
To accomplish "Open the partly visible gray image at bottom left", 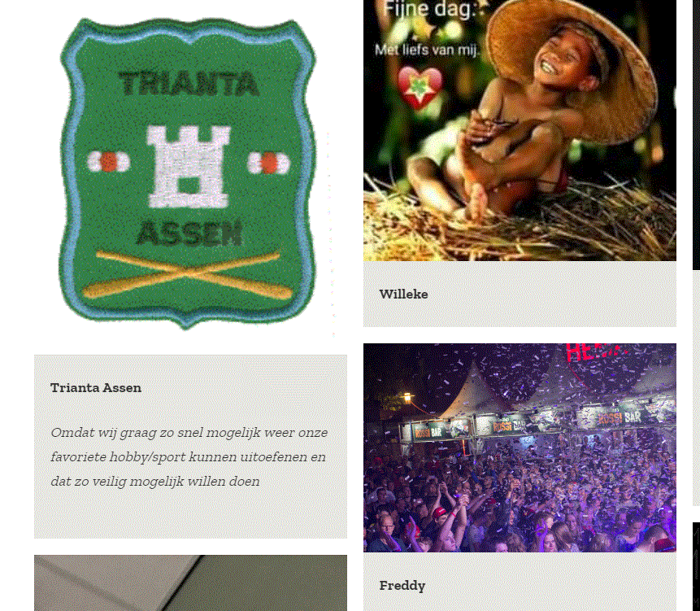I will pos(190,583).
